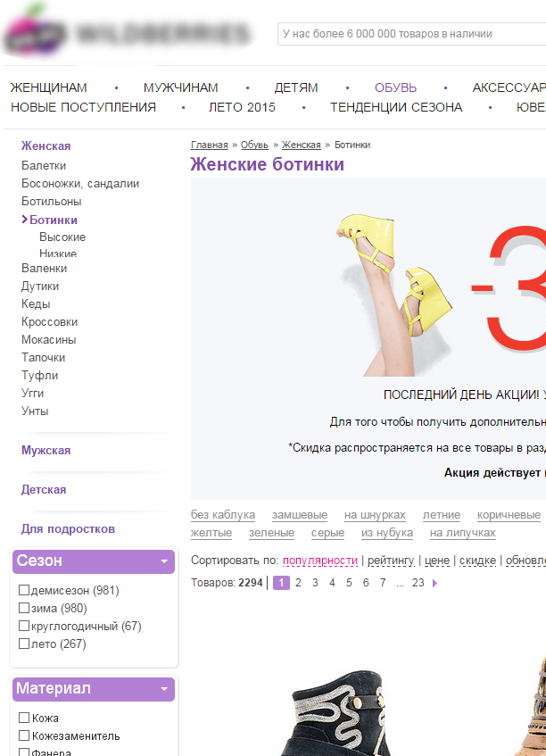Check the круглогодичный filter

pyautogui.click(x=23, y=626)
